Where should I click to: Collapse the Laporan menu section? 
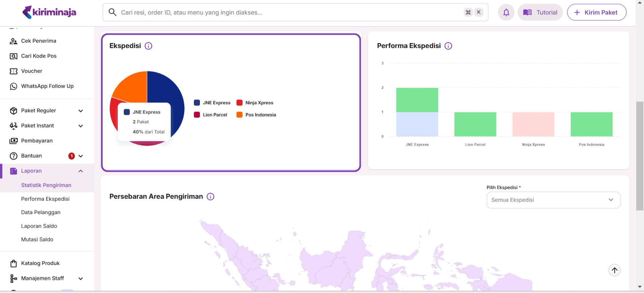pos(80,171)
